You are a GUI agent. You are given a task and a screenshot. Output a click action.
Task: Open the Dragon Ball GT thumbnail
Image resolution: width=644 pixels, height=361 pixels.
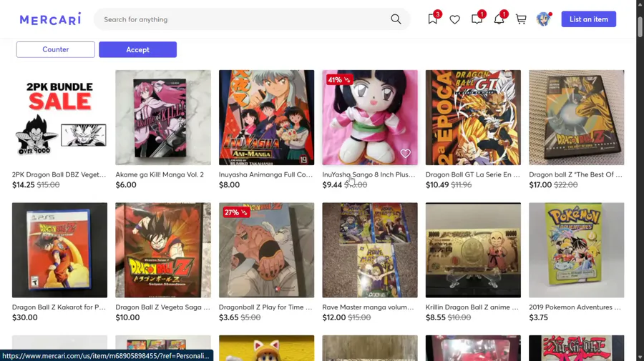click(473, 117)
